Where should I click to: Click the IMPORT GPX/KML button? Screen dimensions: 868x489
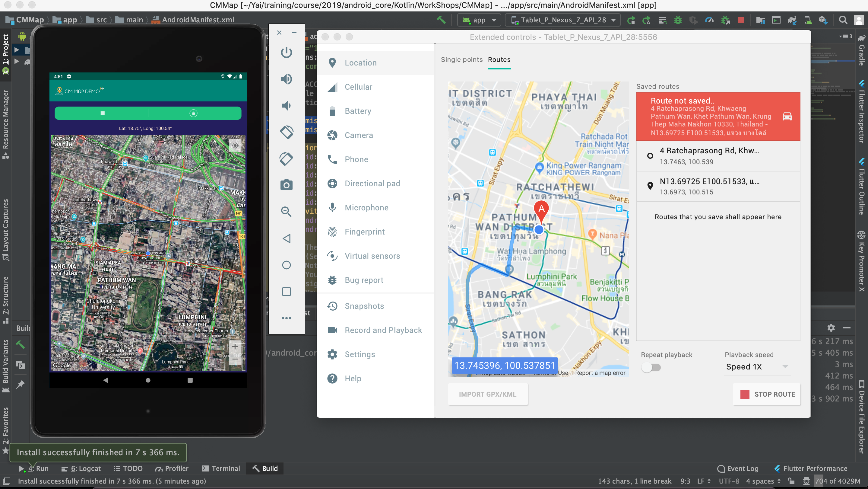pos(487,394)
